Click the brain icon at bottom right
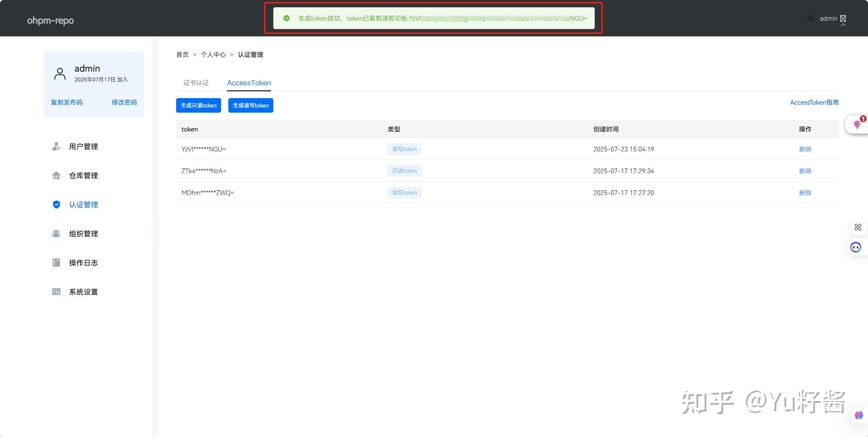The image size is (868, 437). [x=859, y=415]
